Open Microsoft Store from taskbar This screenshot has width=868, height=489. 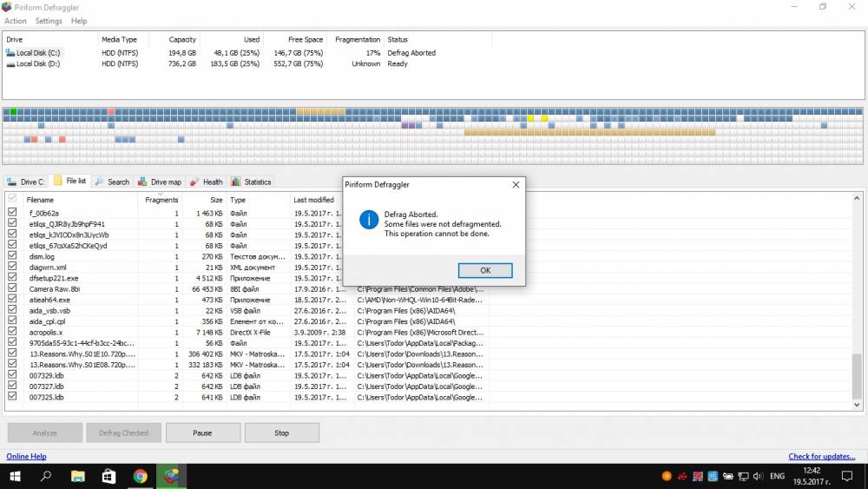click(x=109, y=476)
